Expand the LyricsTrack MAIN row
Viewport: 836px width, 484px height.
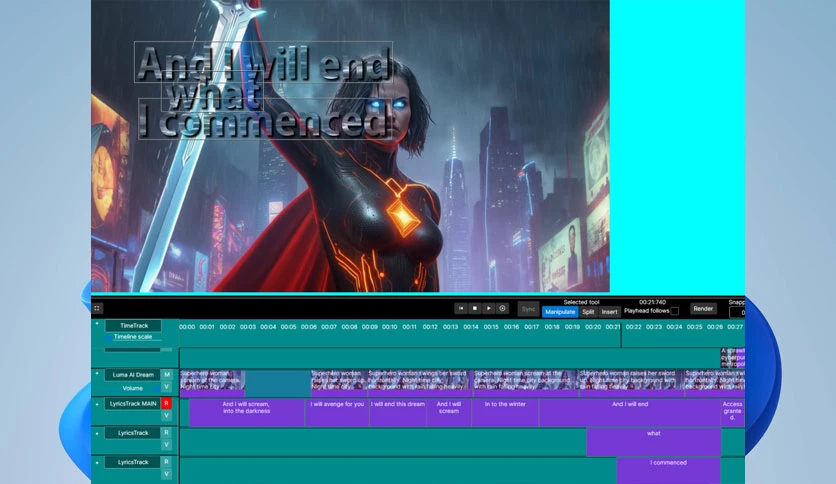tap(97, 405)
